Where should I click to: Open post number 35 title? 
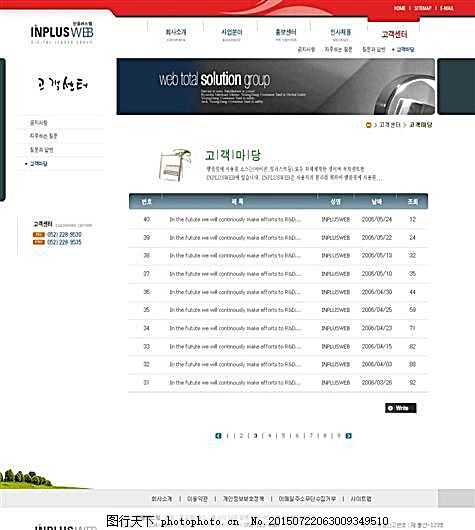pyautogui.click(x=235, y=310)
